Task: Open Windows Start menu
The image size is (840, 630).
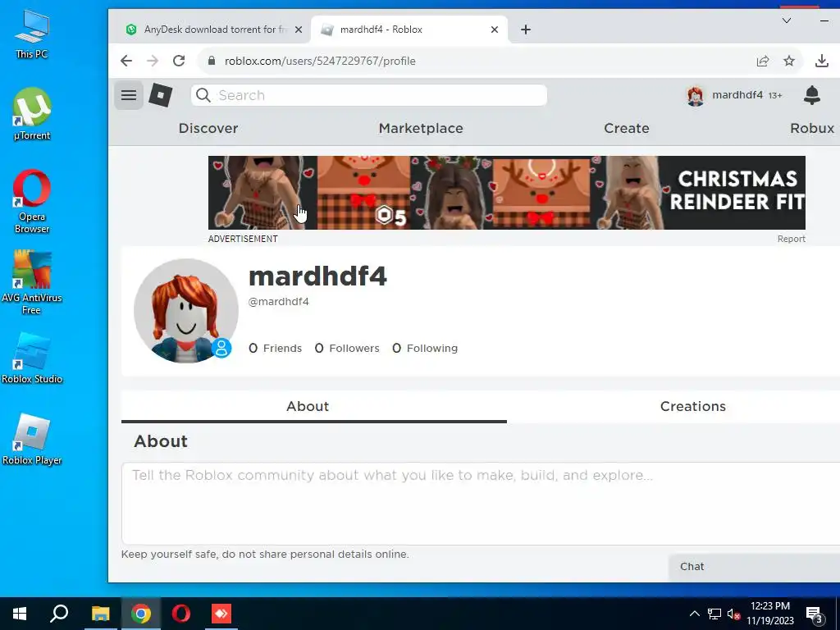Action: pos(20,614)
